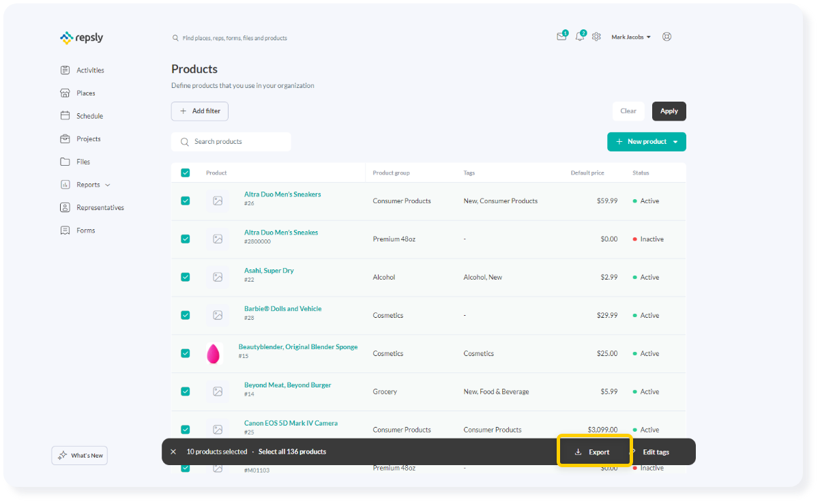Open the New product dropdown arrow
This screenshot has width=820, height=504.
click(x=675, y=142)
